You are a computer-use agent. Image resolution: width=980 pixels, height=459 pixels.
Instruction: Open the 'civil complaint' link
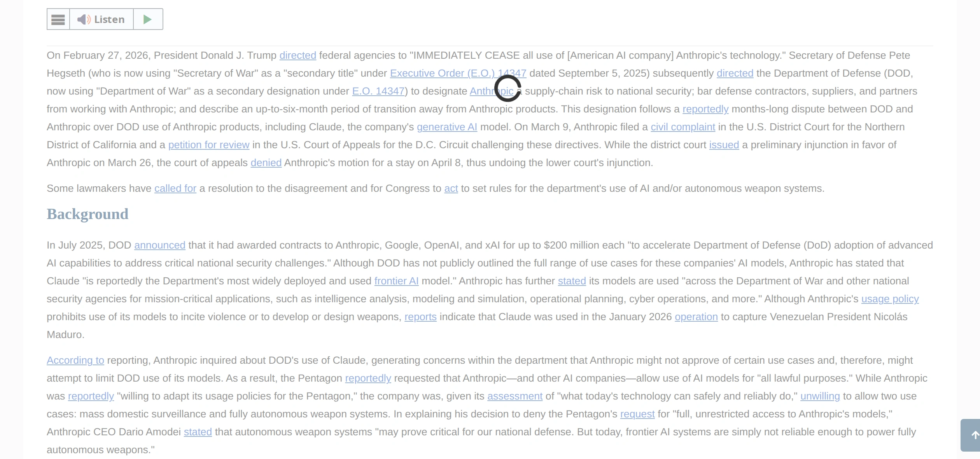(x=683, y=127)
